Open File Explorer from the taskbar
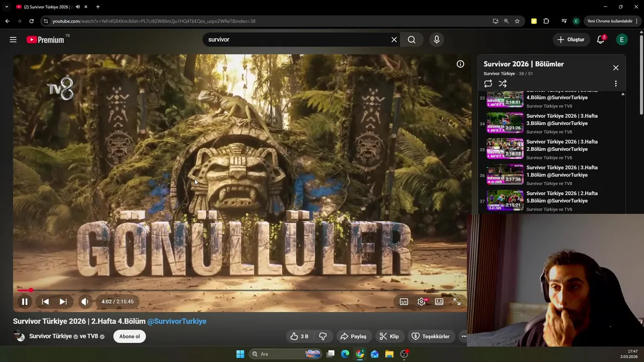The height and width of the screenshot is (362, 644). 389,354
